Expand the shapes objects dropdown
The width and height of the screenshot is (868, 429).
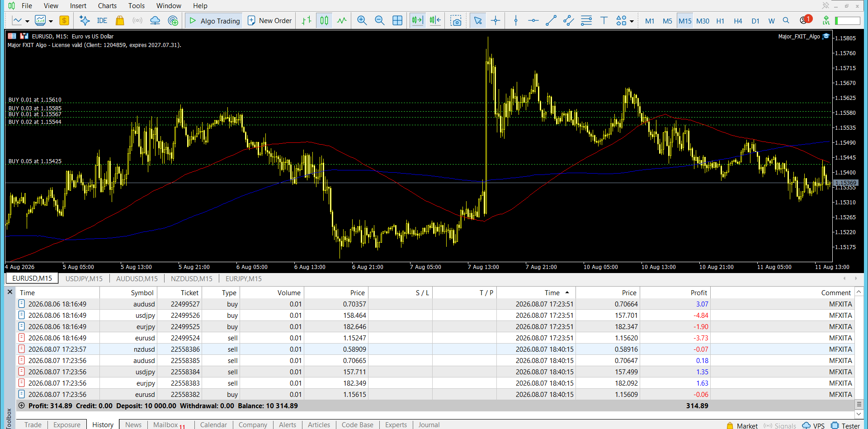(x=632, y=21)
